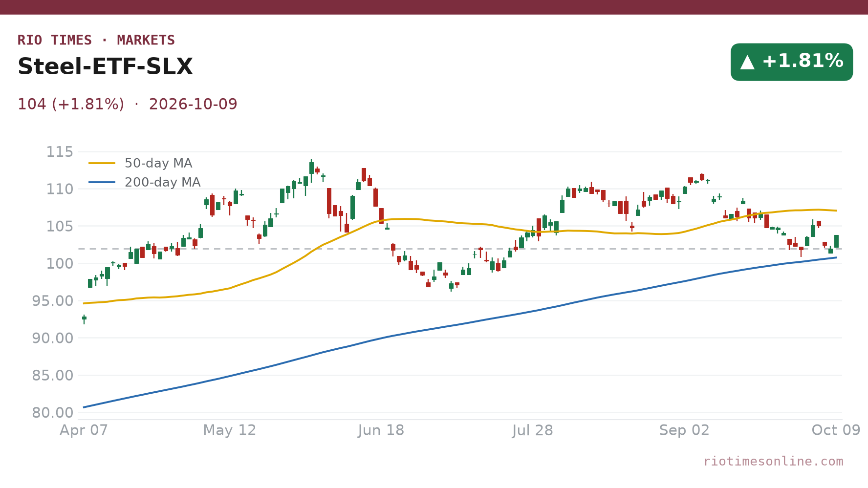Click the green +1.81% change badge
This screenshot has width=868, height=488.
792,62
